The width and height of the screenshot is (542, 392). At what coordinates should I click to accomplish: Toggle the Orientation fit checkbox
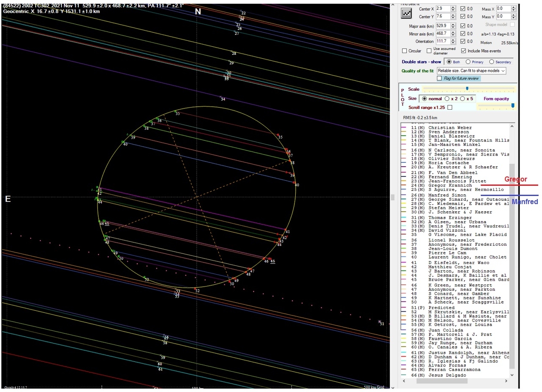click(x=463, y=41)
